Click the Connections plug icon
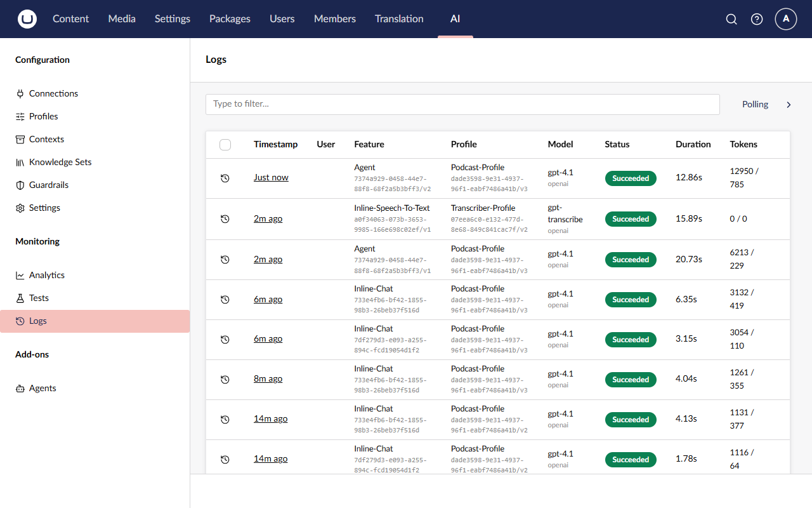812x508 pixels. pyautogui.click(x=20, y=93)
